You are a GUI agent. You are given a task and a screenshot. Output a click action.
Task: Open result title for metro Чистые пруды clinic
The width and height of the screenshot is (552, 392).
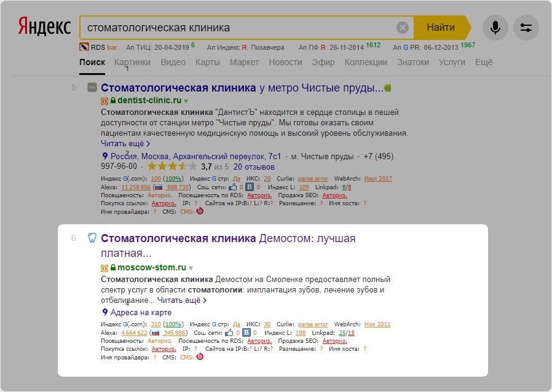(x=242, y=88)
